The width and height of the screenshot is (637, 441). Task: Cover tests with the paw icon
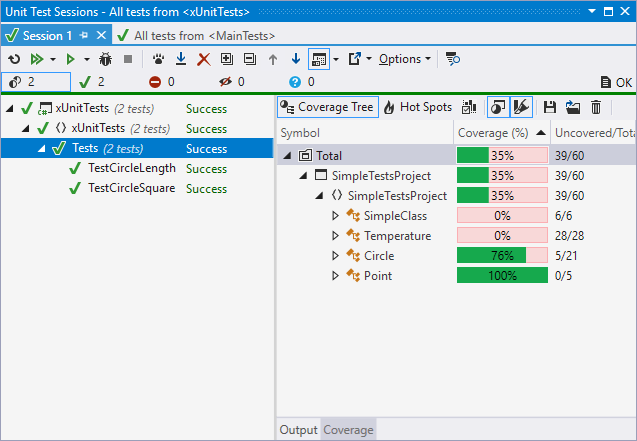click(x=158, y=59)
